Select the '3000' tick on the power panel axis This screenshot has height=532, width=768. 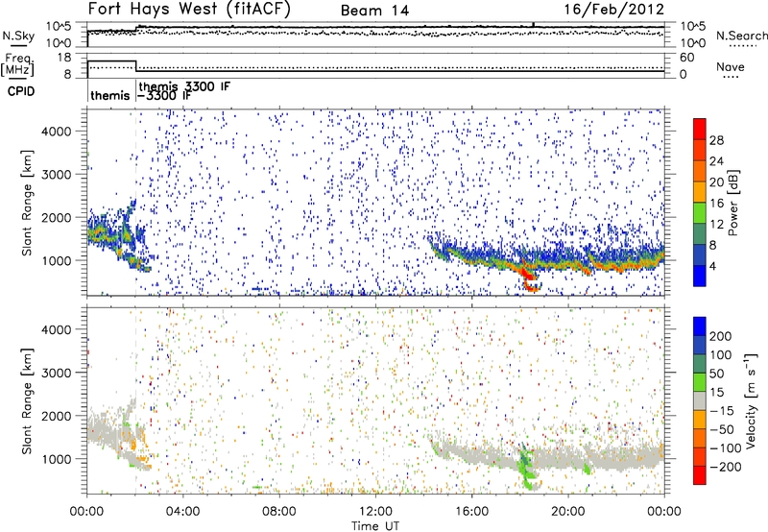56,175
